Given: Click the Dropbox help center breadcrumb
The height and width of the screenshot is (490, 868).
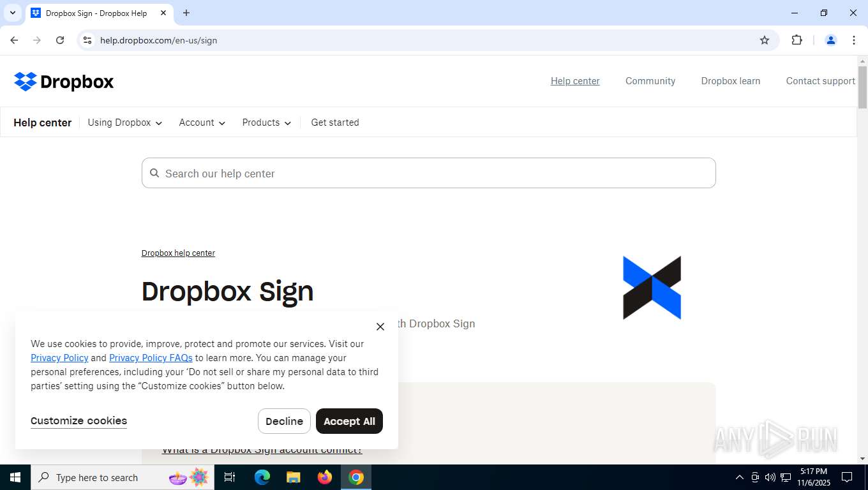Looking at the screenshot, I should click(178, 253).
